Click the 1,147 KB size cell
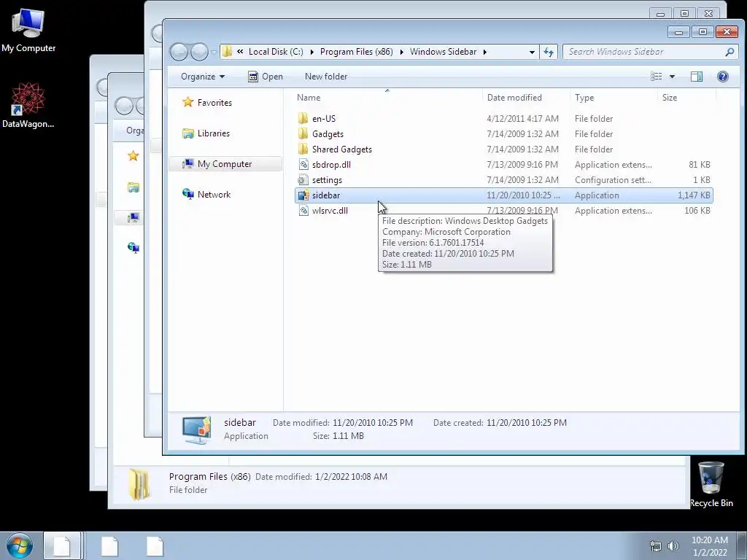Image resolution: width=747 pixels, height=560 pixels. coord(694,195)
